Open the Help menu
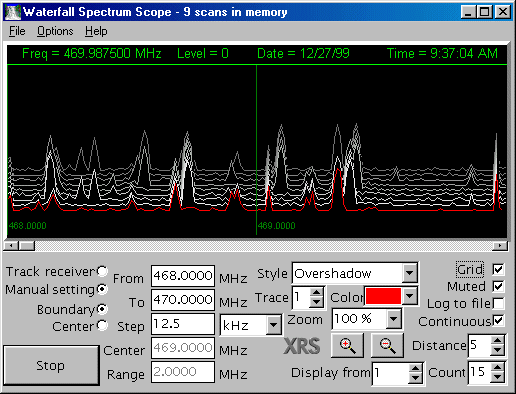The width and height of the screenshot is (516, 394). [96, 31]
